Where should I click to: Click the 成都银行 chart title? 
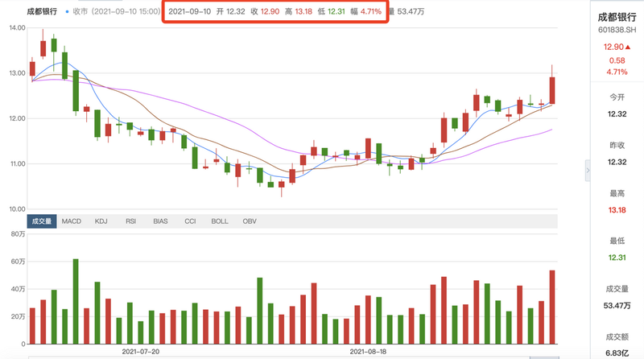click(x=42, y=11)
